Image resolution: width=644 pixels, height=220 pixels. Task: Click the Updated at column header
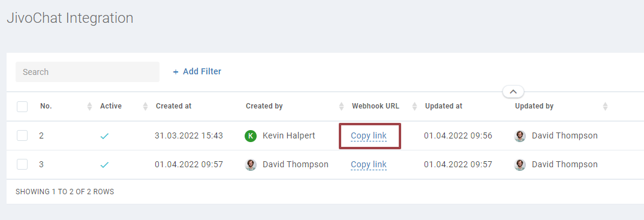tap(444, 106)
